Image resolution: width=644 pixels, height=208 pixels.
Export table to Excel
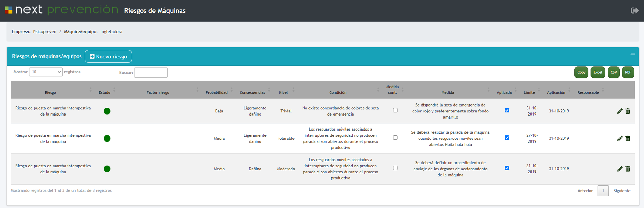pyautogui.click(x=598, y=73)
